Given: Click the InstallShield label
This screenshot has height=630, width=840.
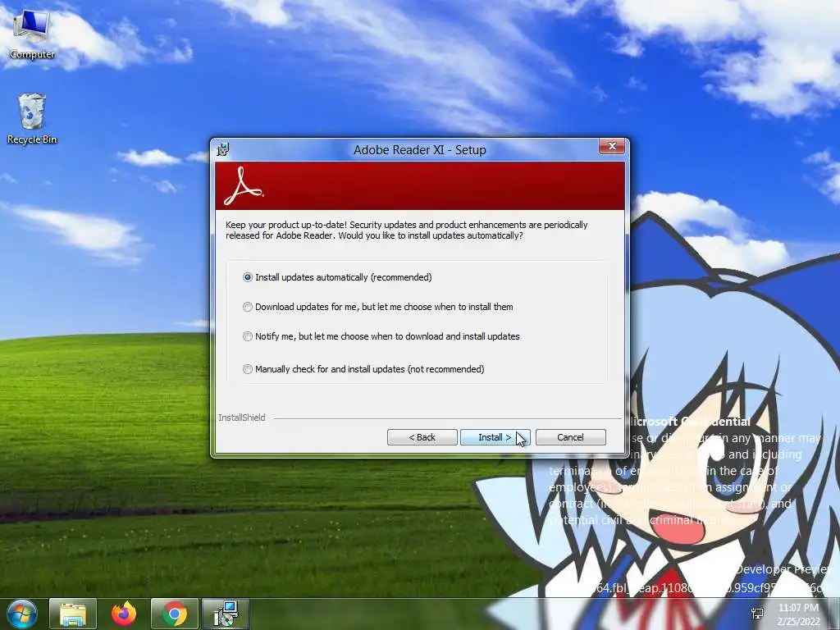Looking at the screenshot, I should [x=242, y=418].
